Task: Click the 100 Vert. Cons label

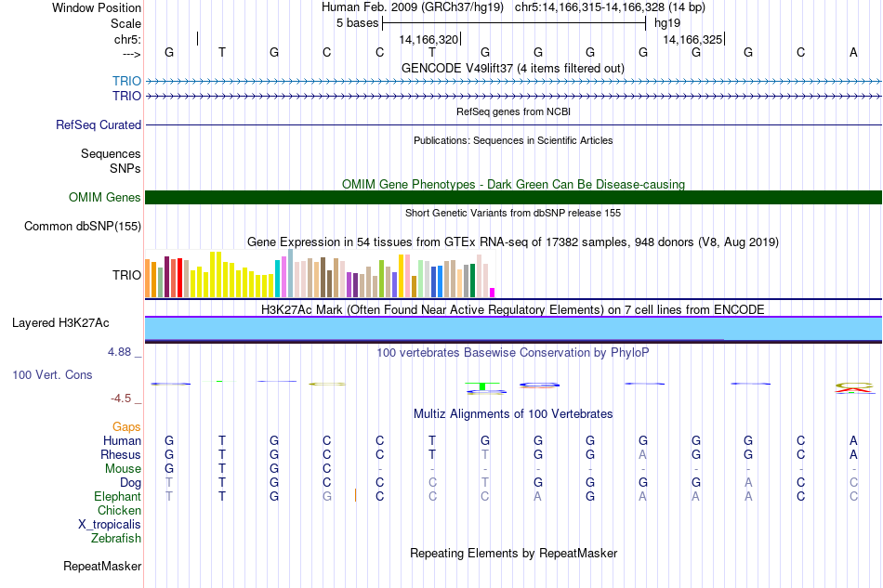Action: (52, 374)
